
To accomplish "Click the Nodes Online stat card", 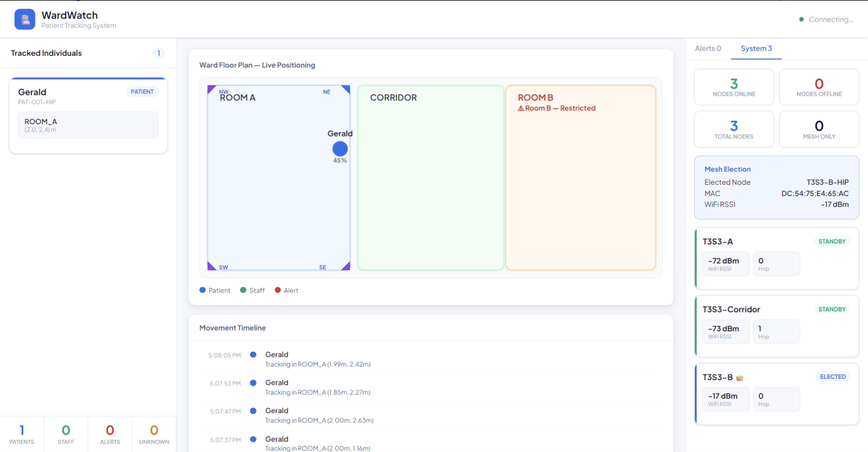I will click(x=734, y=87).
